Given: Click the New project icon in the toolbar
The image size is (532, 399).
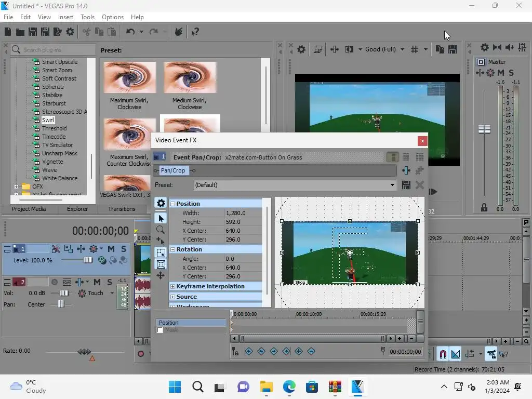Looking at the screenshot, I should [x=8, y=32].
